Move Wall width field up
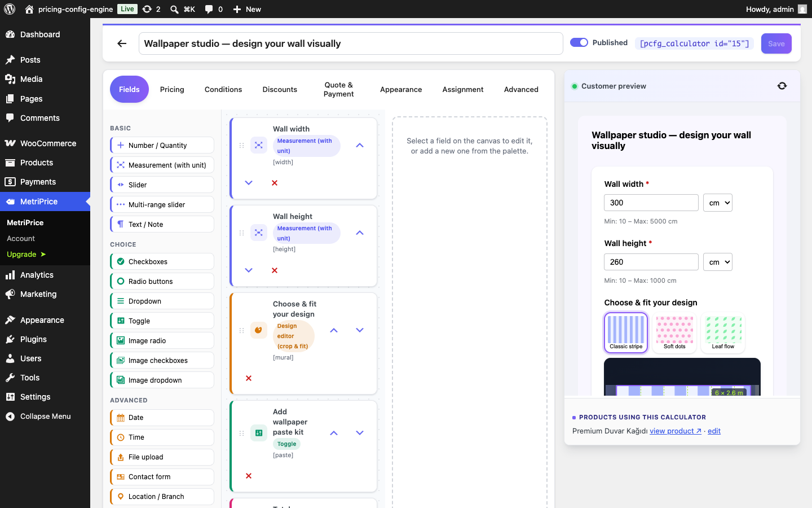 [360, 146]
